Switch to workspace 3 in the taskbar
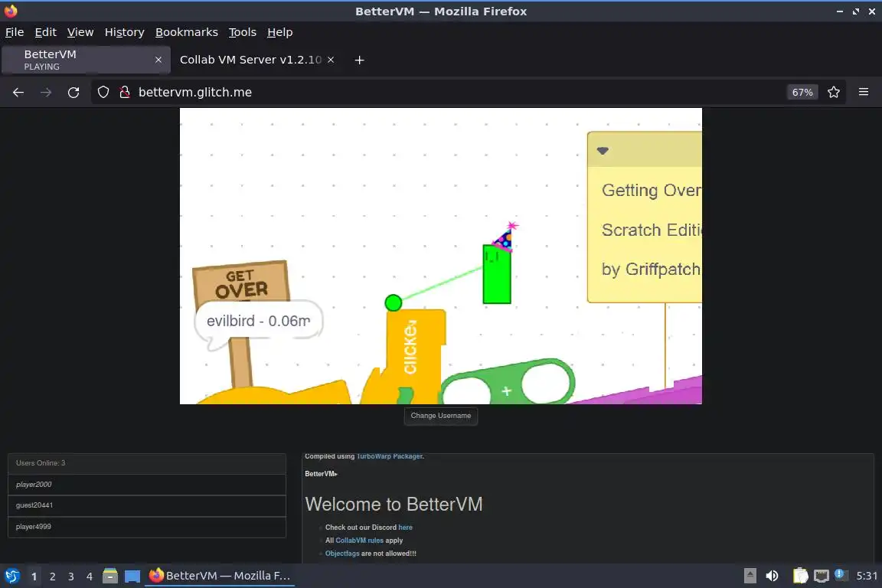882x588 pixels. tap(71, 577)
